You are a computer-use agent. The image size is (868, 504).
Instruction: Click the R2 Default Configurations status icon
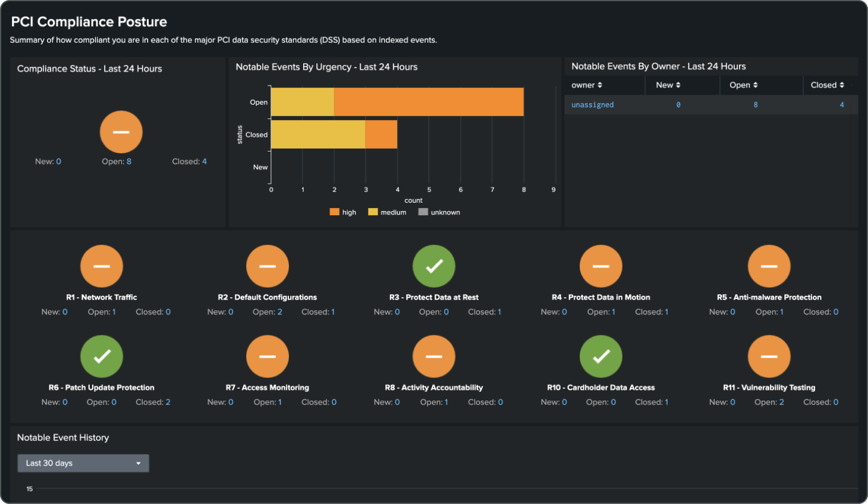pos(268,266)
